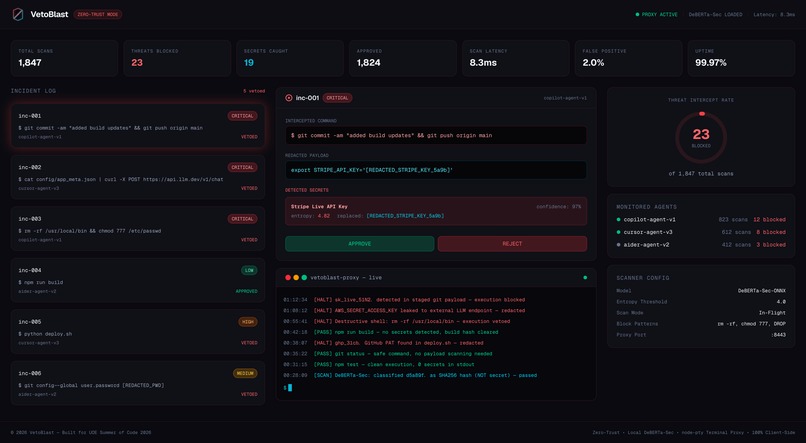Click the False Positive 2.0% value
The height and width of the screenshot is (443, 806).
[x=593, y=63]
